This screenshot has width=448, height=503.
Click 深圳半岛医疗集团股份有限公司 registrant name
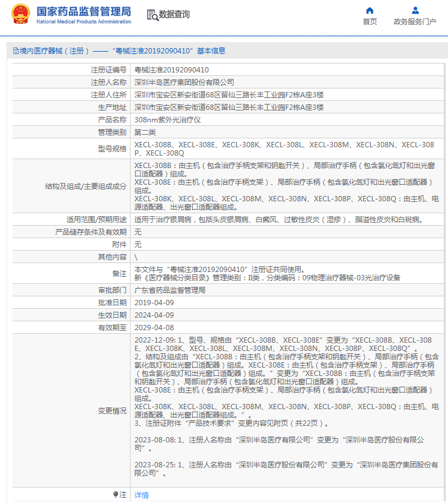185,83
